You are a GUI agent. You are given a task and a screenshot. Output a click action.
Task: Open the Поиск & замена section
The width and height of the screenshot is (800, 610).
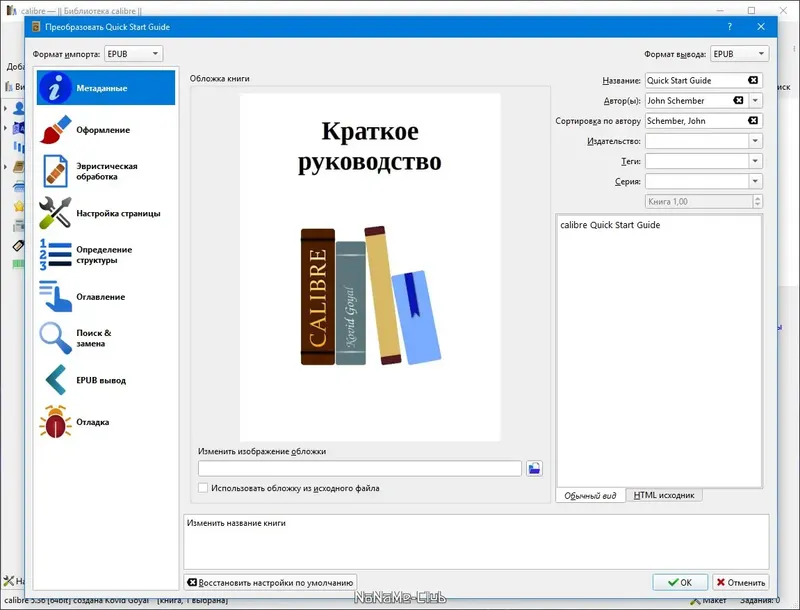100,337
